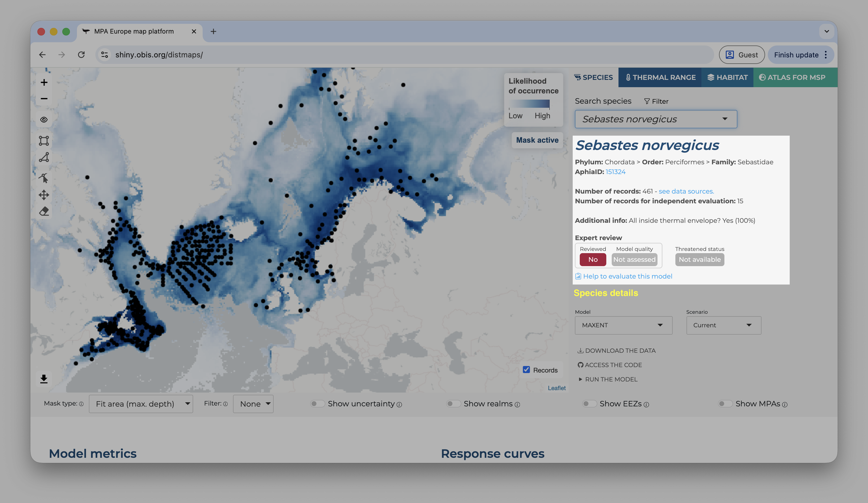Enable Show uncertainty switch
This screenshot has width=868, height=503.
tap(317, 403)
